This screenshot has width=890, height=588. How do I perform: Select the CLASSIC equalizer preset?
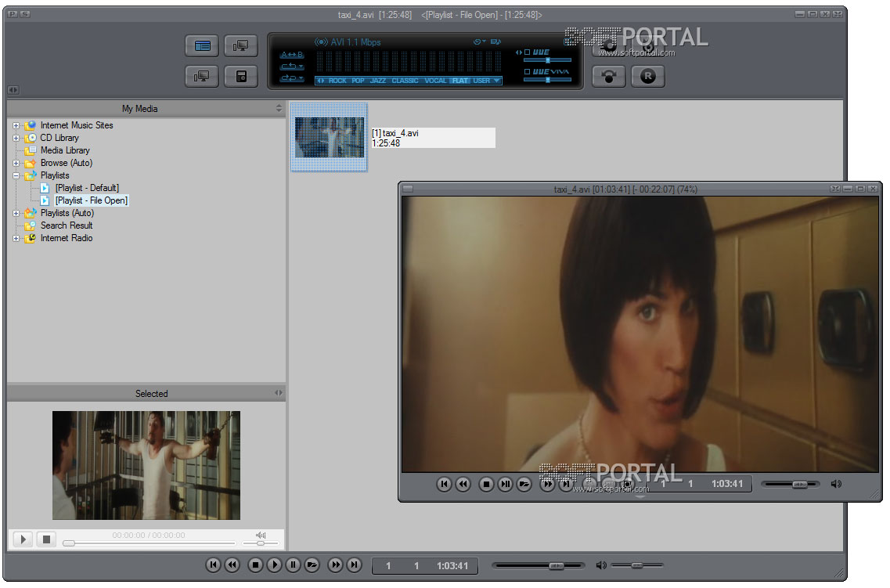point(405,81)
